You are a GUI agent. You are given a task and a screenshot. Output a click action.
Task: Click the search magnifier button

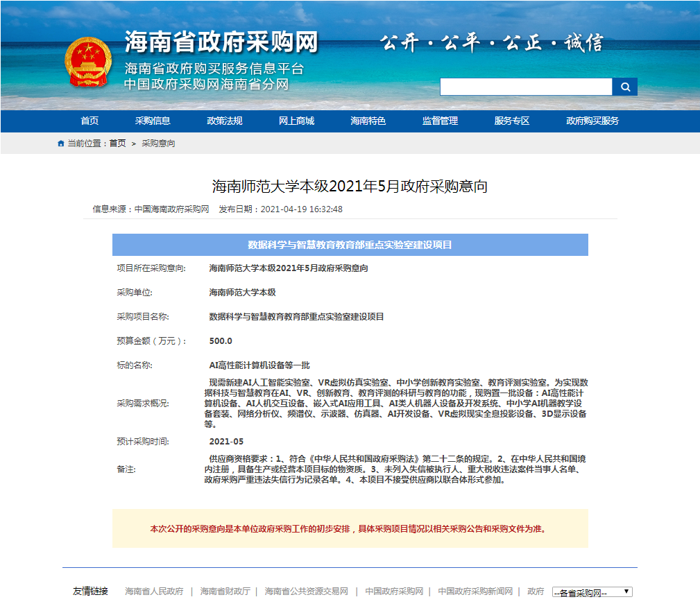tap(624, 87)
